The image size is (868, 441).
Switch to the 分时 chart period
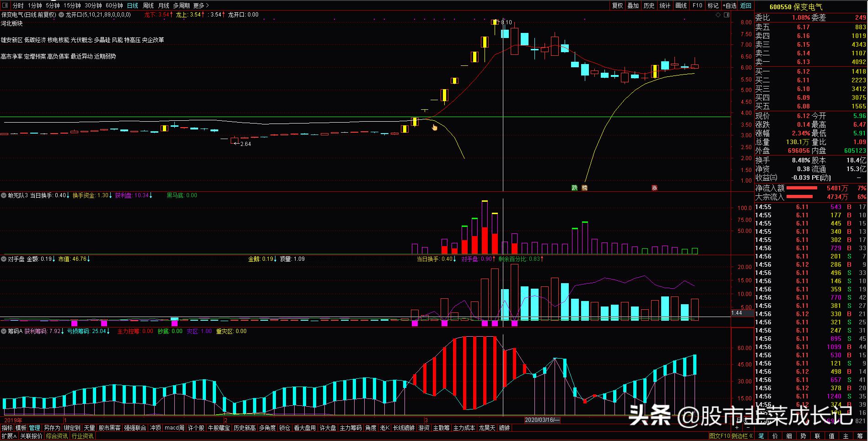[x=18, y=5]
